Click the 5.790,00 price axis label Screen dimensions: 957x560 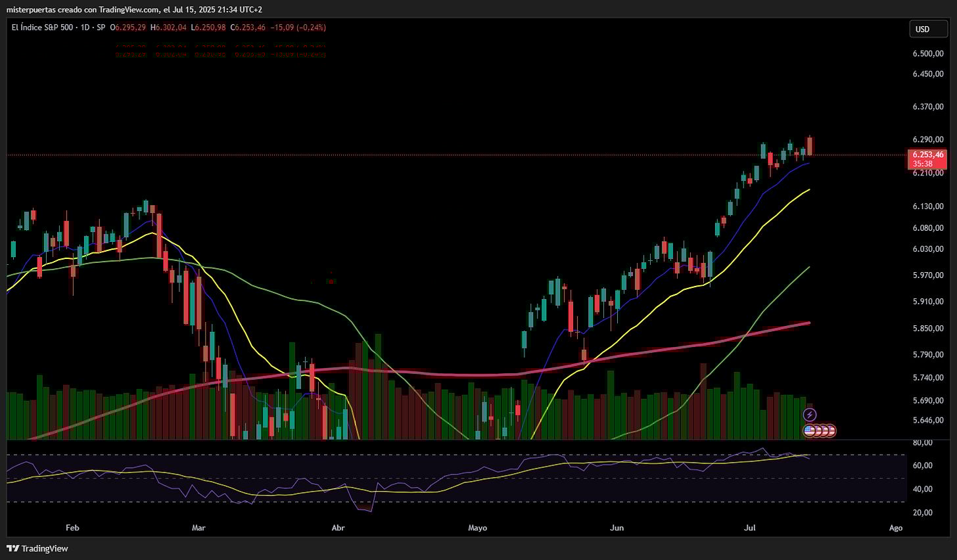pos(928,355)
